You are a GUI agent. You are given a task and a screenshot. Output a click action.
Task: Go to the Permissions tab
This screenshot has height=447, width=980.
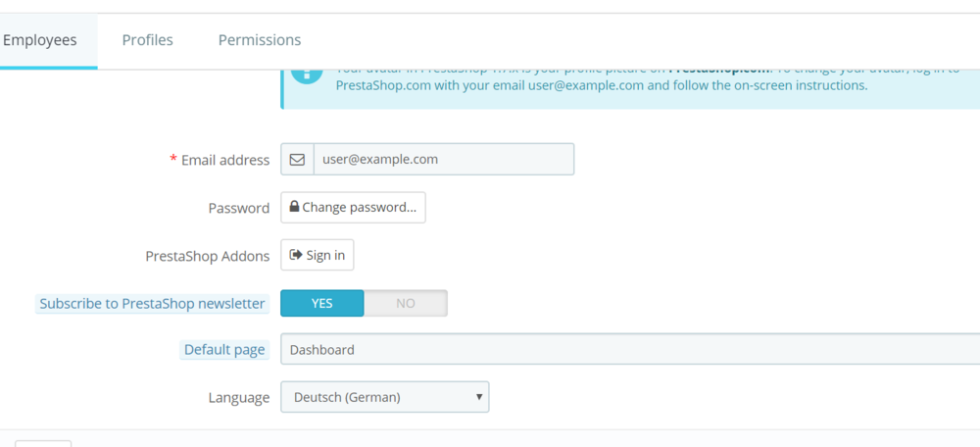pyautogui.click(x=260, y=40)
